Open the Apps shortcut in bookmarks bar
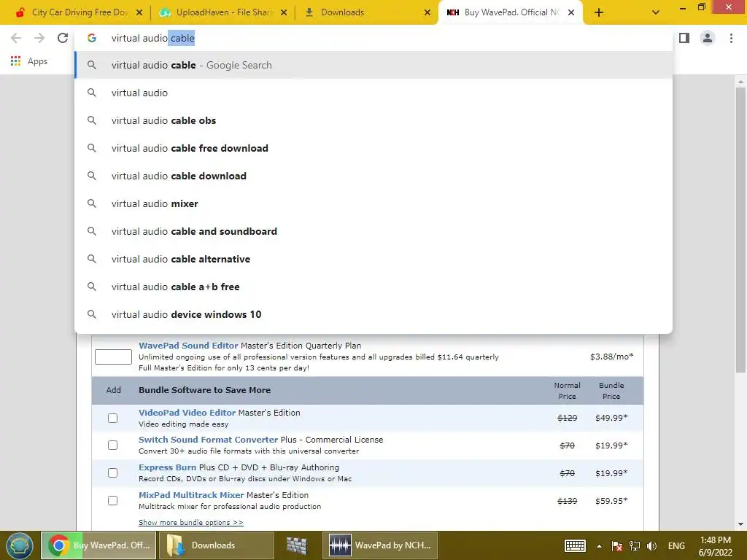 click(x=29, y=61)
